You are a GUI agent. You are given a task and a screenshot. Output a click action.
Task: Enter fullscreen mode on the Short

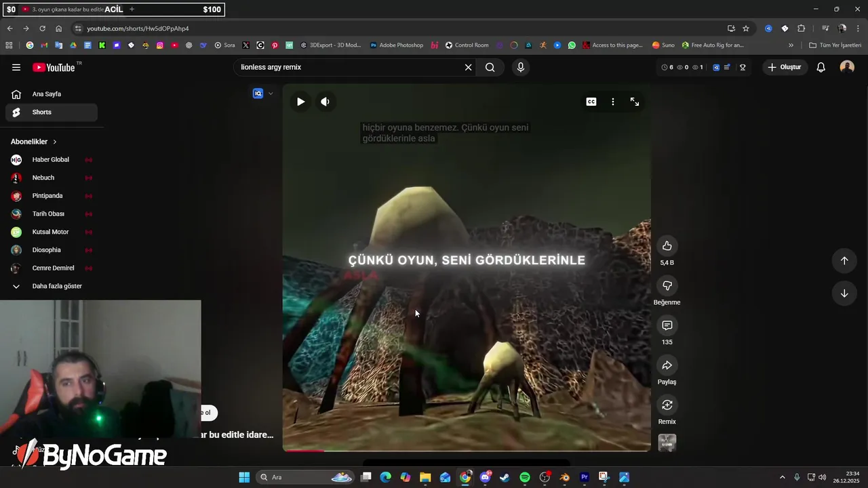[635, 102]
